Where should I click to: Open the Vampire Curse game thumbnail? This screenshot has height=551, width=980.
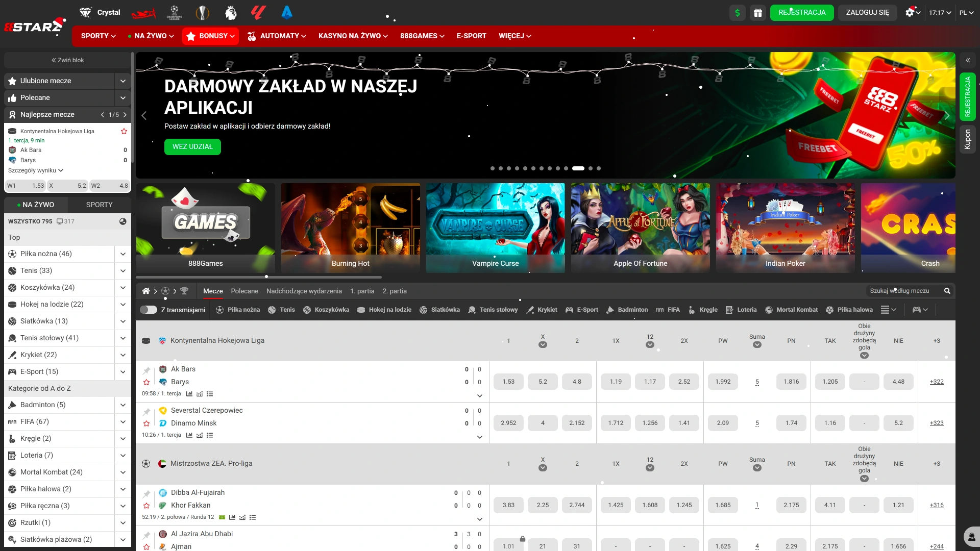pyautogui.click(x=495, y=228)
